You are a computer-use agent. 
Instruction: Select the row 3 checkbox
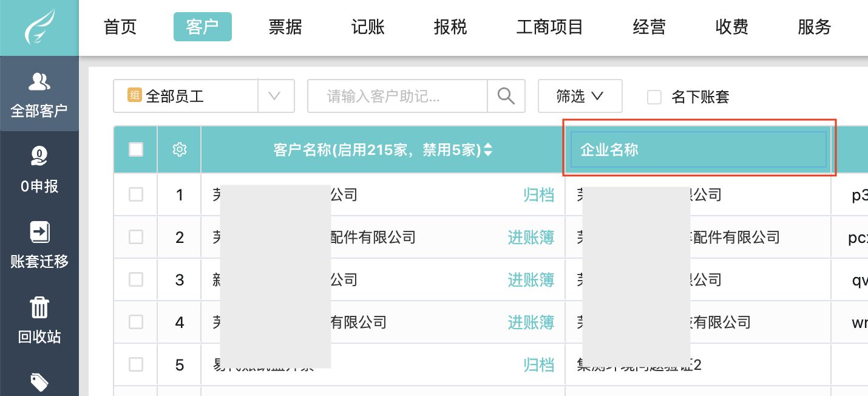click(136, 279)
